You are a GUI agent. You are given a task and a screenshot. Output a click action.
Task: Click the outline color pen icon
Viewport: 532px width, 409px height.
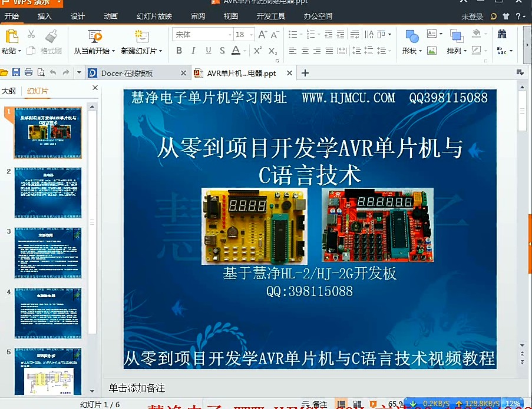[x=477, y=51]
